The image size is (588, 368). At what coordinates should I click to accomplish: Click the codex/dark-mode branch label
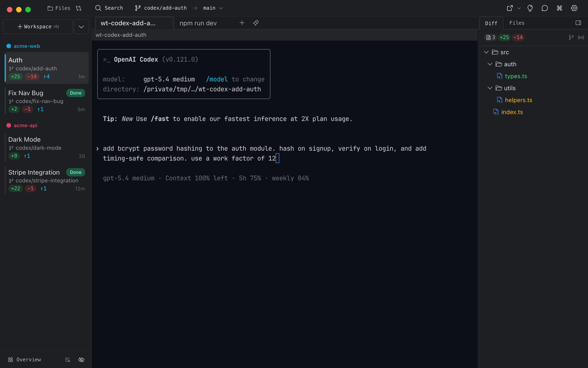[38, 148]
